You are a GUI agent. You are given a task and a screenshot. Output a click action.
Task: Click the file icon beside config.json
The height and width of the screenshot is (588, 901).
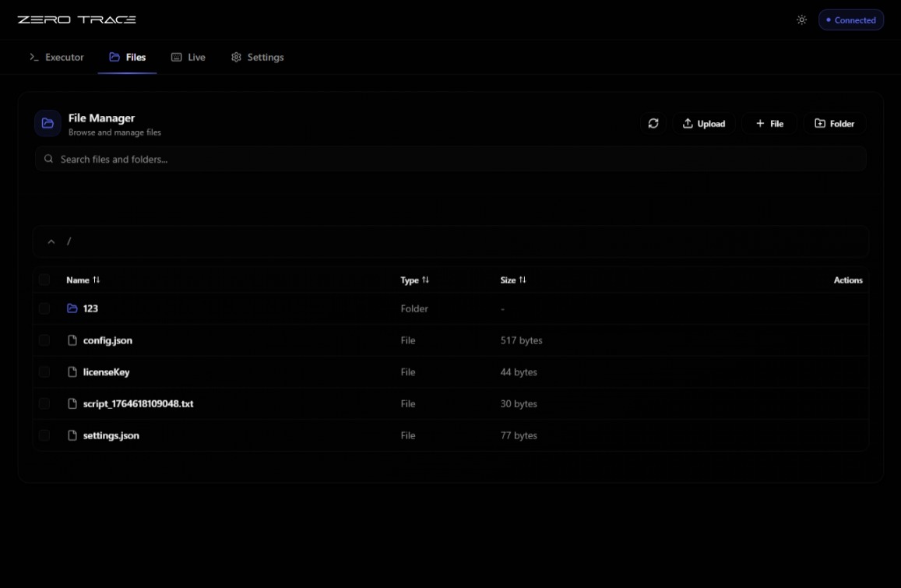pyautogui.click(x=72, y=340)
